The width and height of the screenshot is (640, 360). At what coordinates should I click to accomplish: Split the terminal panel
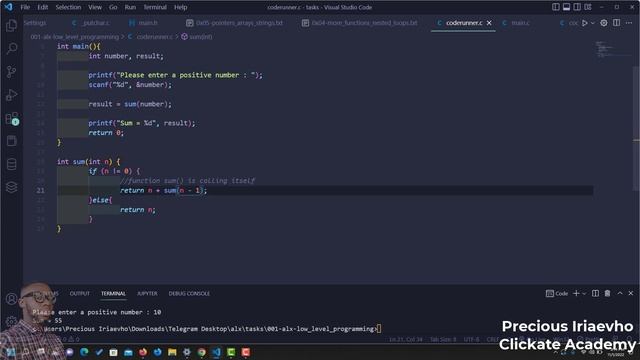(x=596, y=293)
